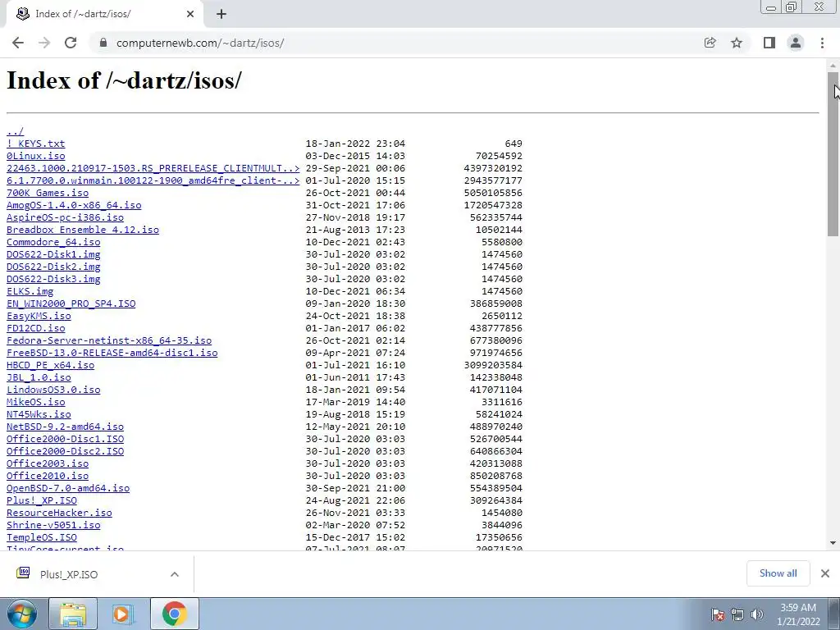Click NetBSD-9.2-amd64.iso

pyautogui.click(x=66, y=427)
